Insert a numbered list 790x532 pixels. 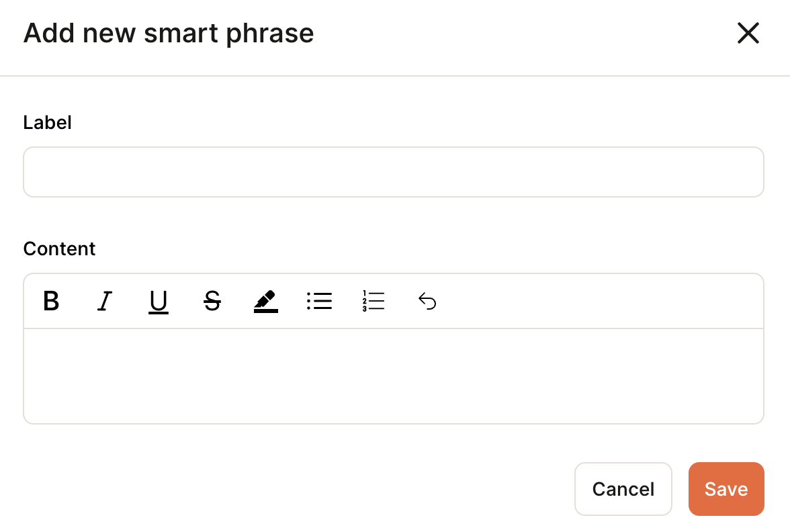[x=374, y=301]
